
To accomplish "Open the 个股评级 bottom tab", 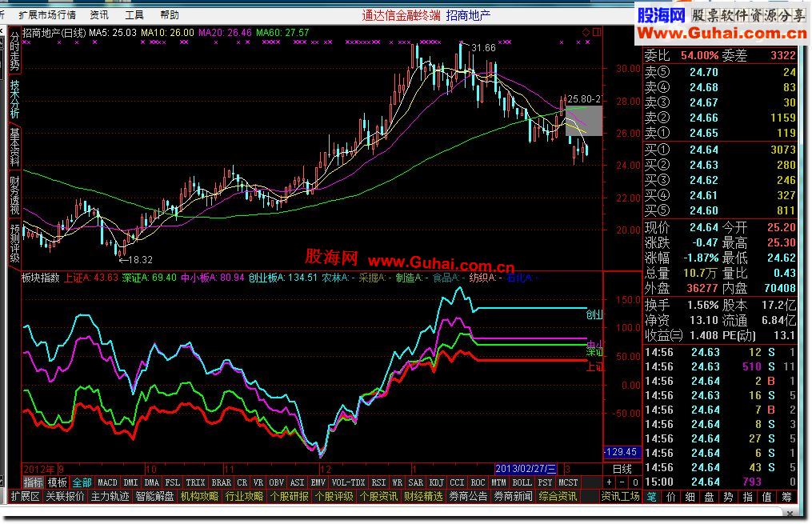I will 334,497.
